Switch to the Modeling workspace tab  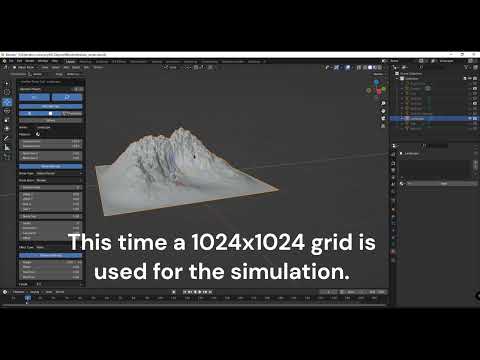coord(85,61)
